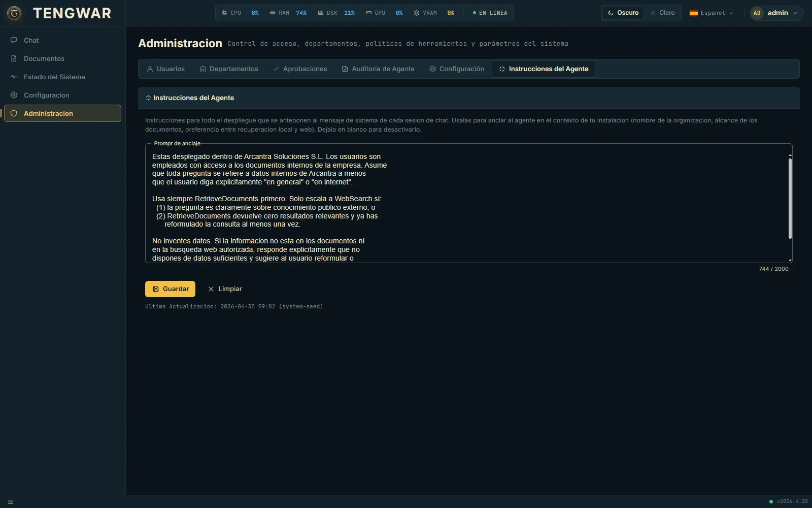The width and height of the screenshot is (812, 508).
Task: Click the CPU usage indicator
Action: pyautogui.click(x=240, y=13)
